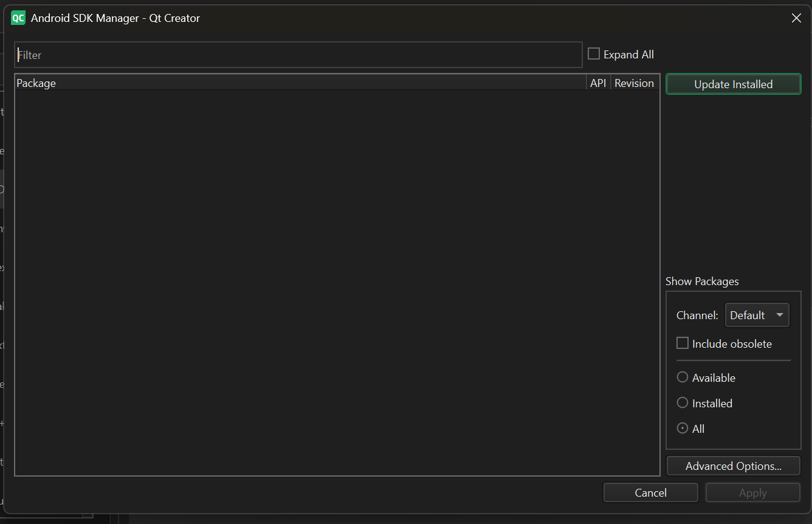This screenshot has width=812, height=524.
Task: Click the Revision column header
Action: click(635, 83)
